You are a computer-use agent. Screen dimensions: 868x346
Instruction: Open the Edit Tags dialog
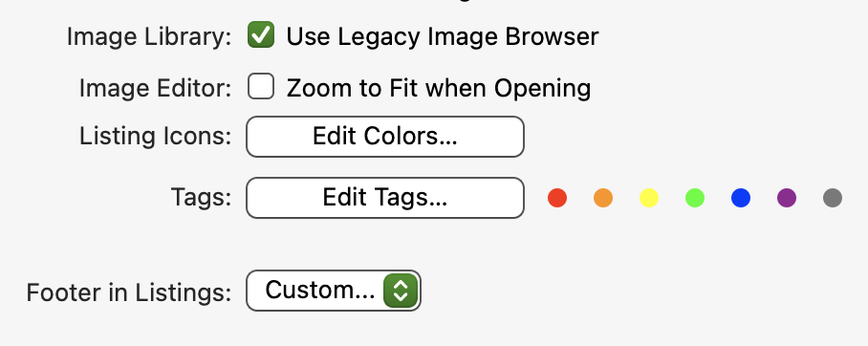pyautogui.click(x=384, y=198)
